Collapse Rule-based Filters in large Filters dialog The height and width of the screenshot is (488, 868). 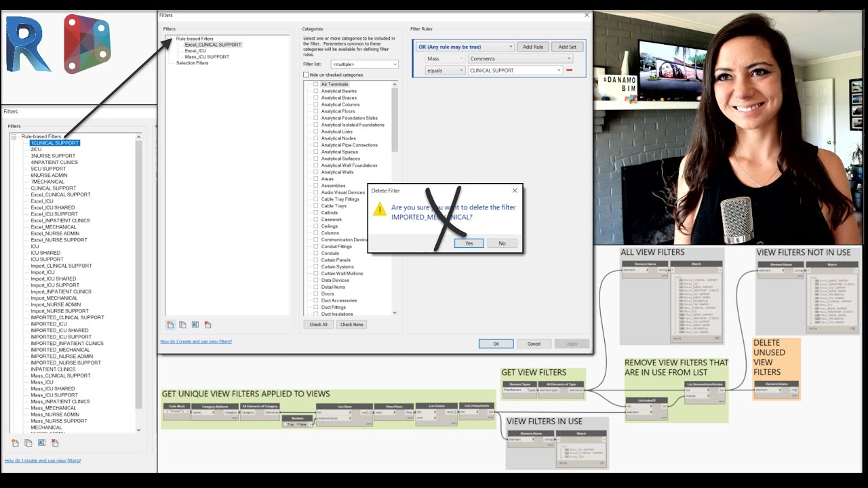click(x=169, y=39)
